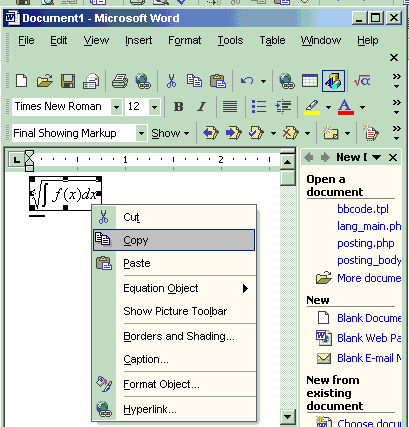The image size is (409, 427).
Task: Reject change with red X icon
Action: [290, 133]
